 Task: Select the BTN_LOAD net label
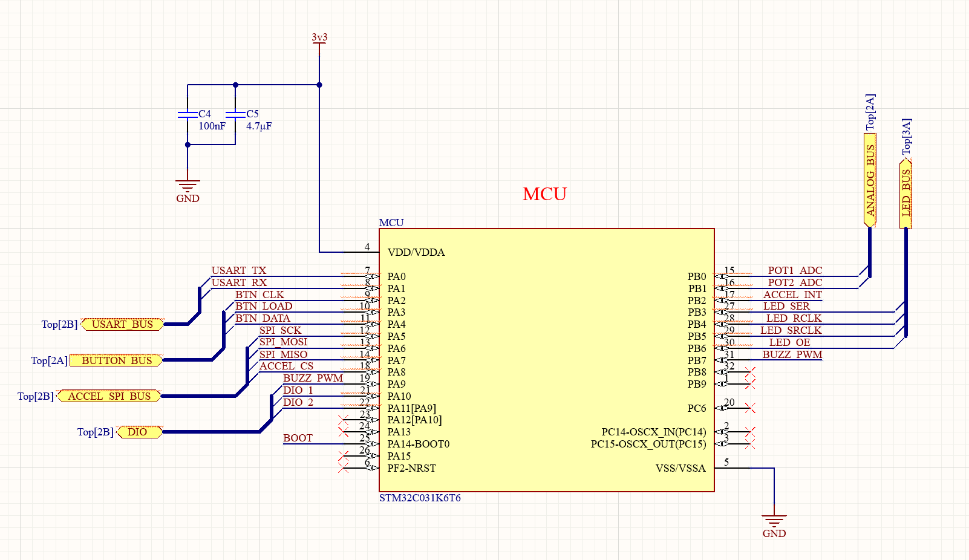coord(264,306)
